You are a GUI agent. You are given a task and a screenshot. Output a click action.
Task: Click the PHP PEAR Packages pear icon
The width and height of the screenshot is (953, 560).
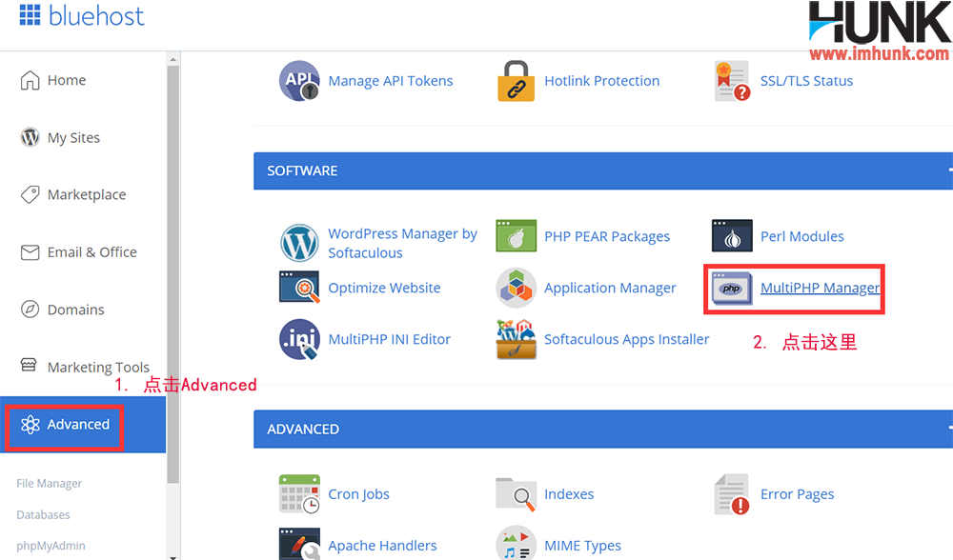(x=516, y=235)
